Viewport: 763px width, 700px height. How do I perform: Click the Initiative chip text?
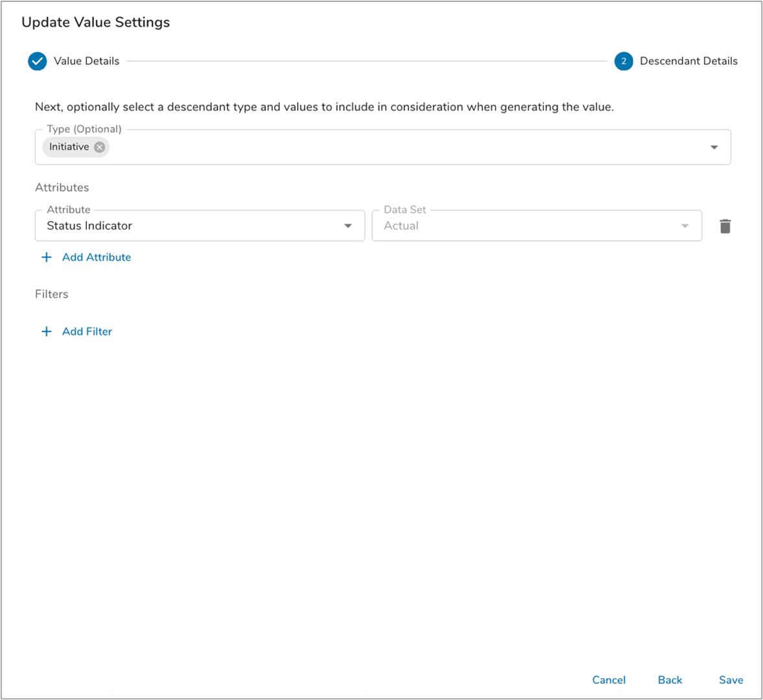69,147
